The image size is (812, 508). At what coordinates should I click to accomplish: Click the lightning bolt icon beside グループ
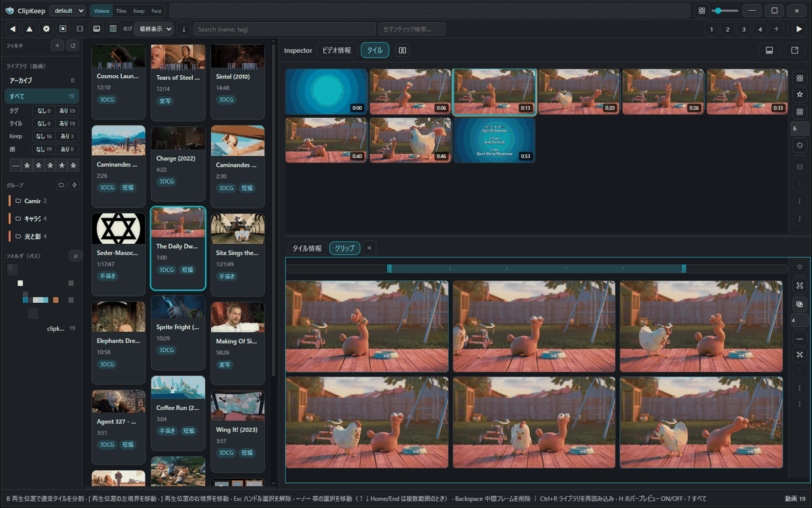[x=74, y=185]
